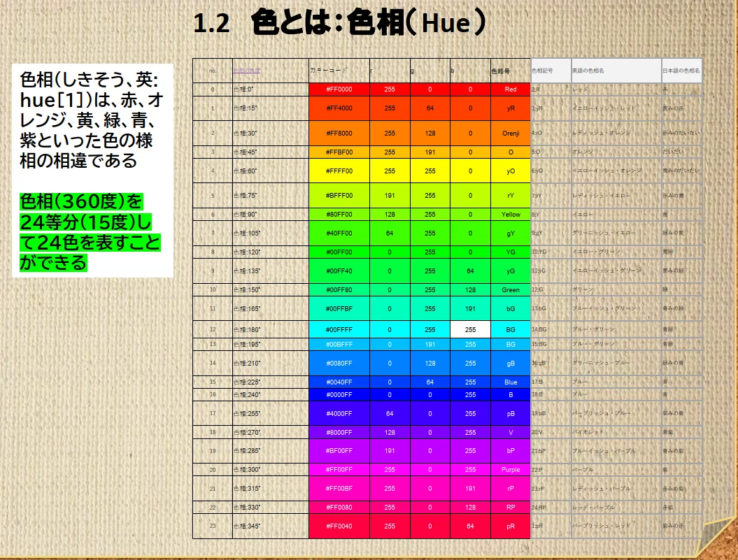Image resolution: width=738 pixels, height=560 pixels.
Task: Click the yR abbreviation cell
Action: click(x=511, y=108)
